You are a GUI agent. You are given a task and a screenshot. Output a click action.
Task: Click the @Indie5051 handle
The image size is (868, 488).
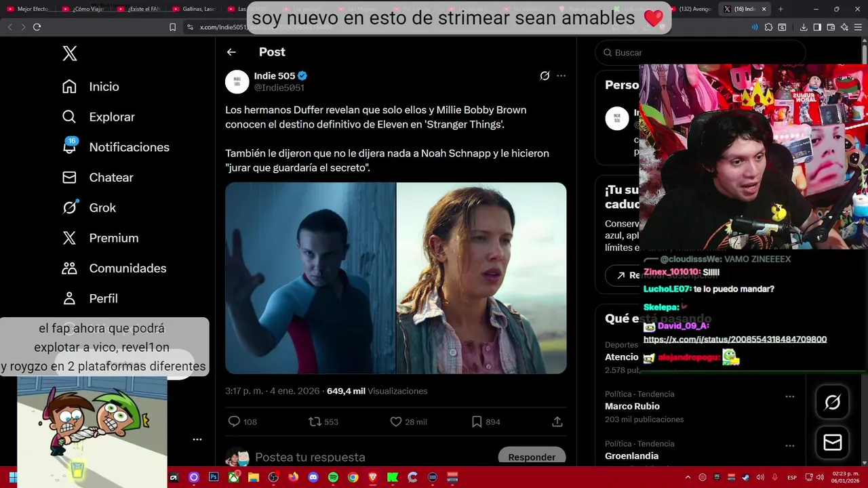(279, 87)
